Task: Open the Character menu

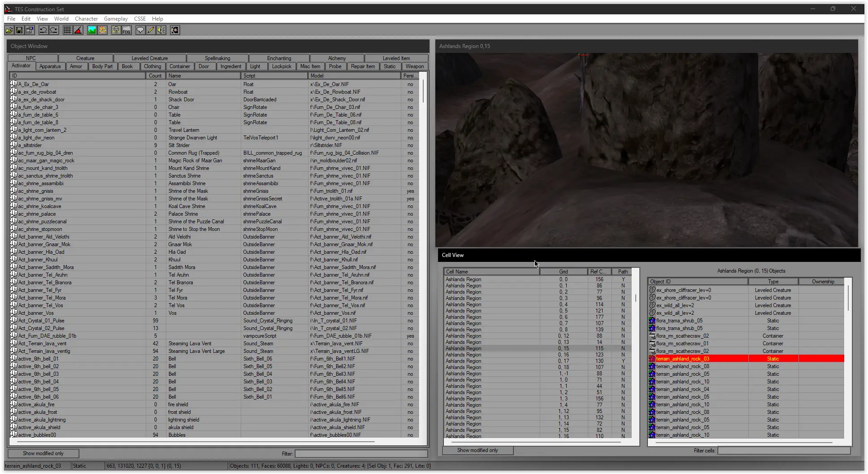Action: click(86, 19)
